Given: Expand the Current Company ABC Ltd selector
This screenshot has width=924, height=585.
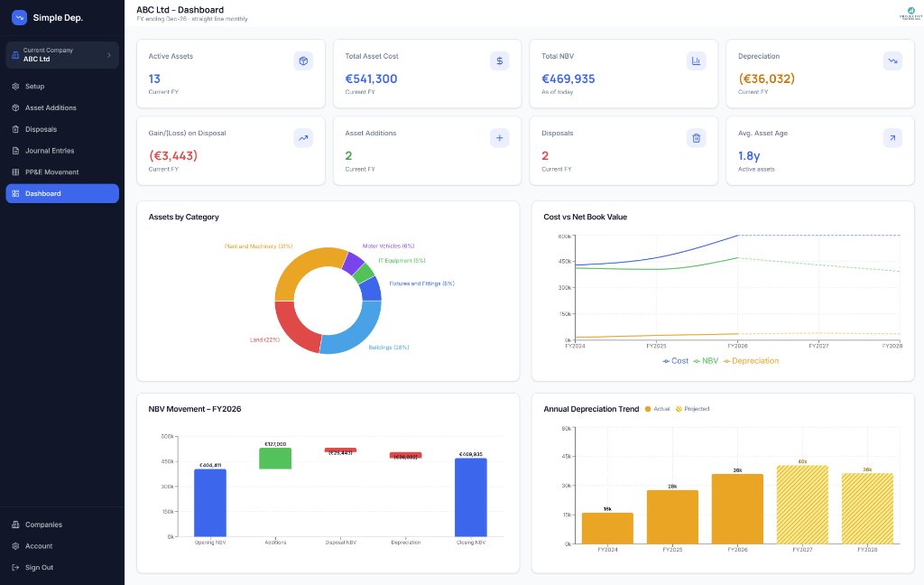Looking at the screenshot, I should tap(62, 55).
